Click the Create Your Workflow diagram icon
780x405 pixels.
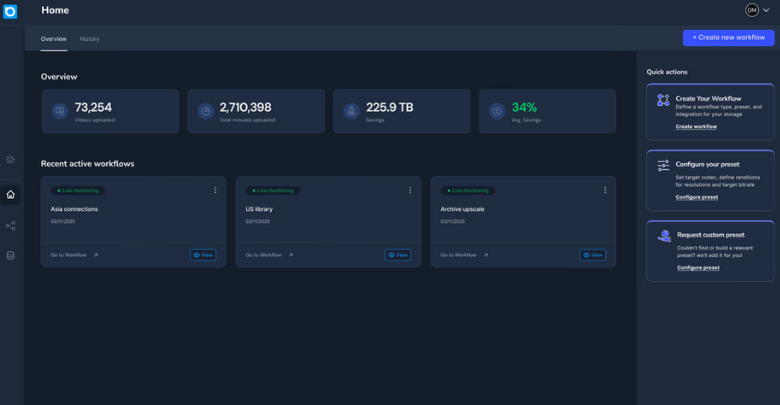point(663,101)
